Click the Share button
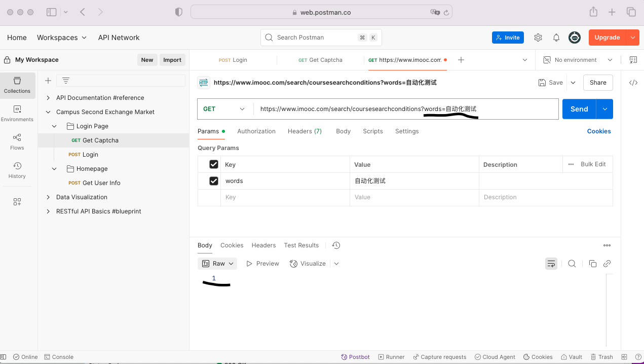The width and height of the screenshot is (644, 364). [598, 83]
